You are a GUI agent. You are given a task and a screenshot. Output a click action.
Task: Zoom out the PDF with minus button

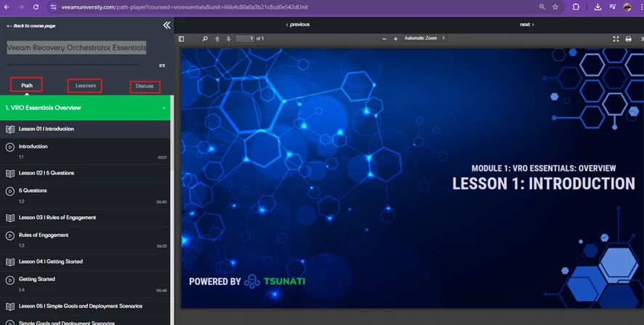click(384, 39)
